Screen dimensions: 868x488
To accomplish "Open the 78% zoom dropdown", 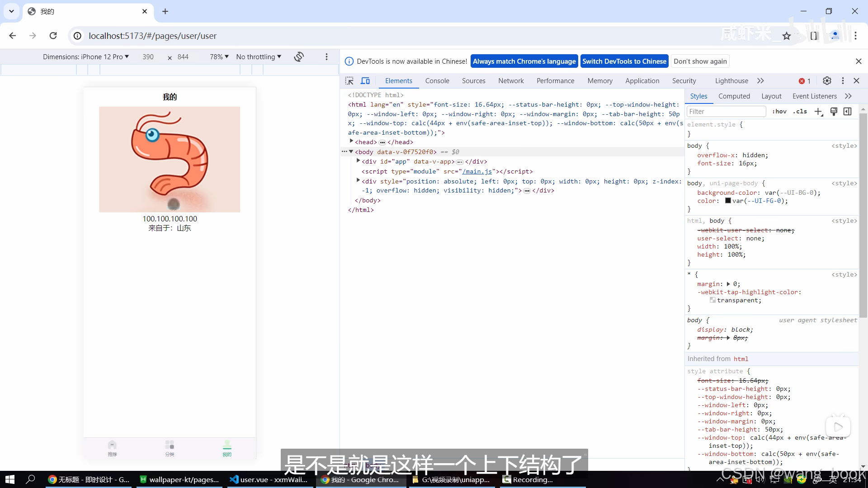I will click(x=219, y=57).
